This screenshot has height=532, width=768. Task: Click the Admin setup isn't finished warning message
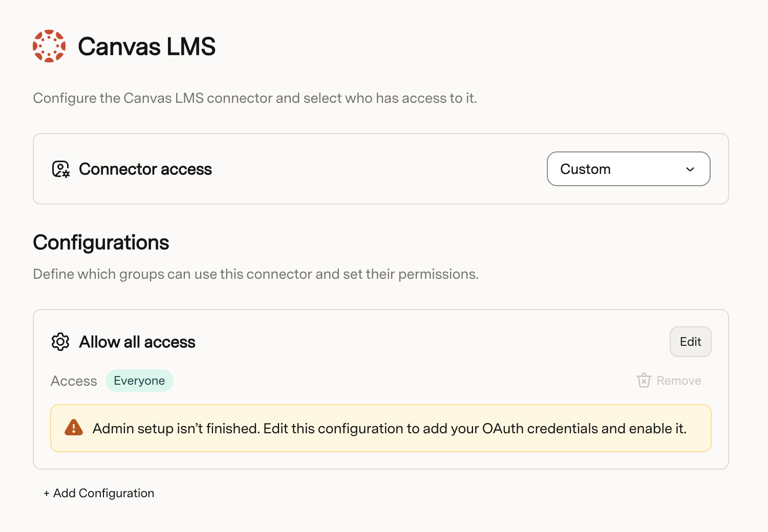pyautogui.click(x=389, y=428)
